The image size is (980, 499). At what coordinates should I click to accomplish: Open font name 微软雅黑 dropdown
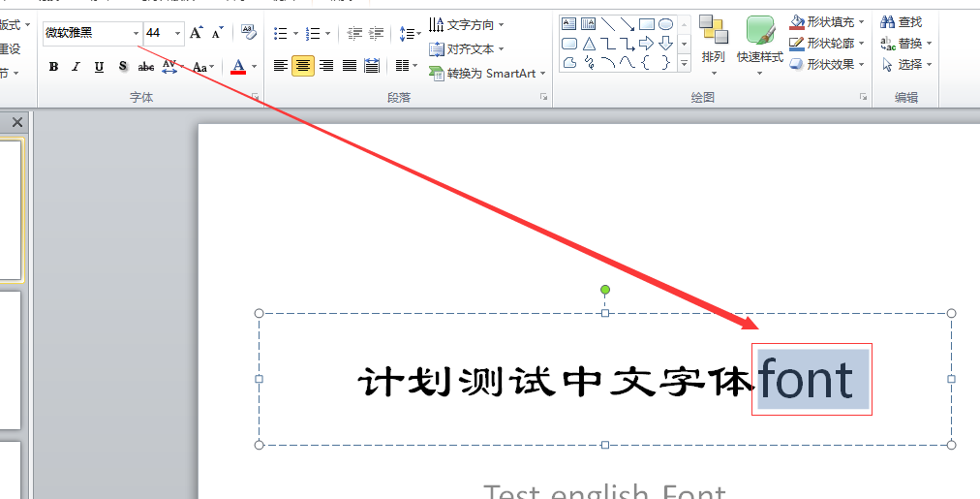pos(137,33)
